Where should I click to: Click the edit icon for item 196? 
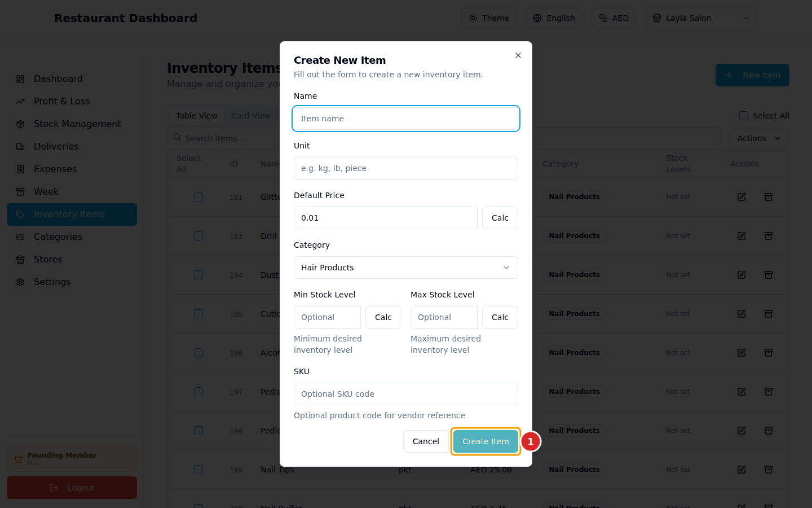point(742,353)
